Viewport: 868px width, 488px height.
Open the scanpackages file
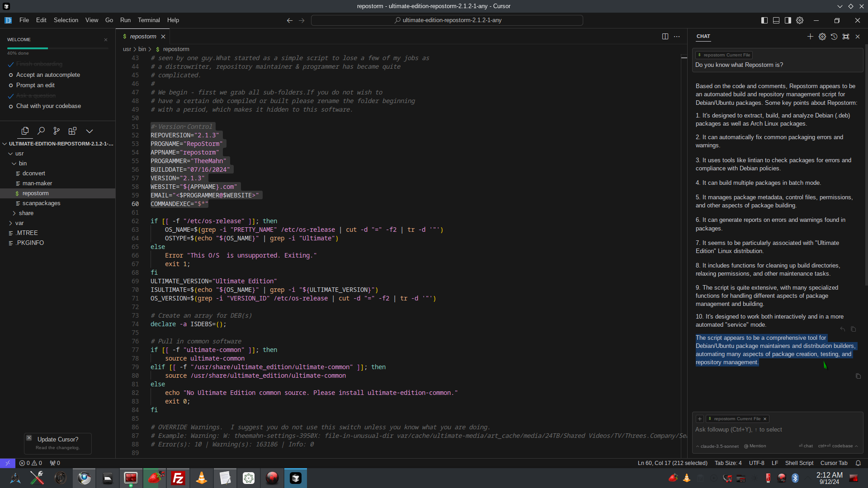[x=58, y=203]
